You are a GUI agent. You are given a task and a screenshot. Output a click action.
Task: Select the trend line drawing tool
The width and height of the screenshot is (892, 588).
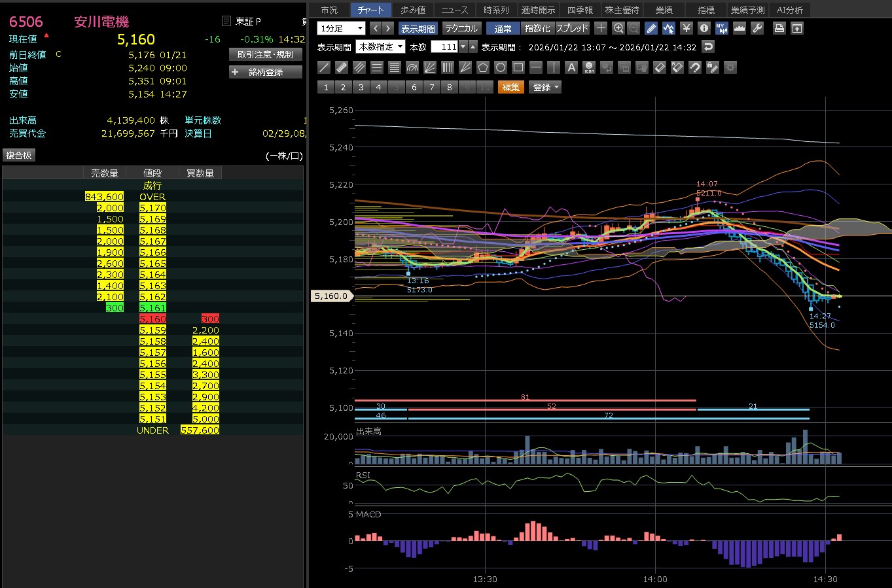[x=324, y=67]
